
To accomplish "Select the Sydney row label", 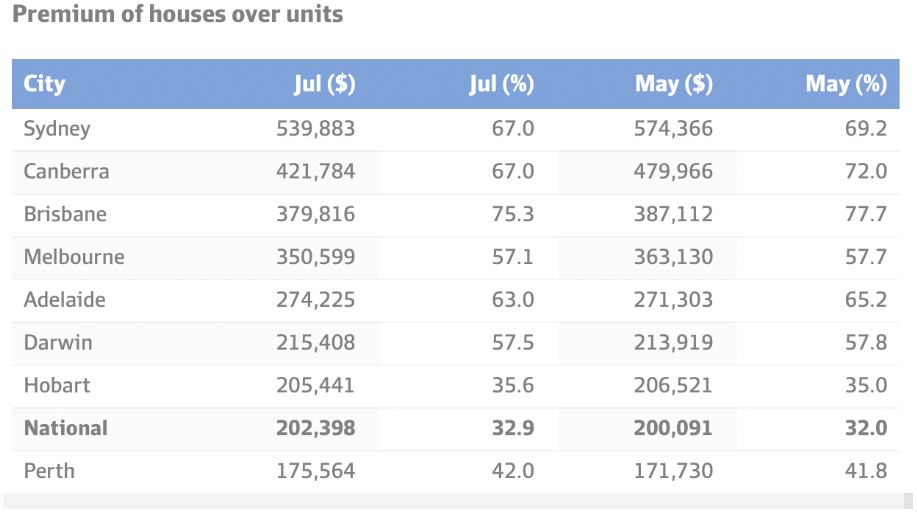I will click(x=57, y=128).
